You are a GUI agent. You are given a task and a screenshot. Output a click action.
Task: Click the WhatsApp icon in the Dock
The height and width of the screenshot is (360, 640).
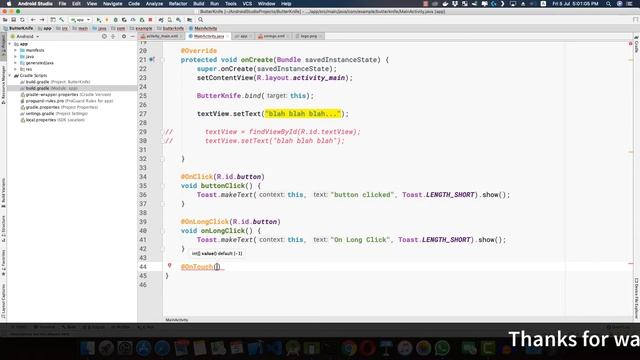(442, 348)
